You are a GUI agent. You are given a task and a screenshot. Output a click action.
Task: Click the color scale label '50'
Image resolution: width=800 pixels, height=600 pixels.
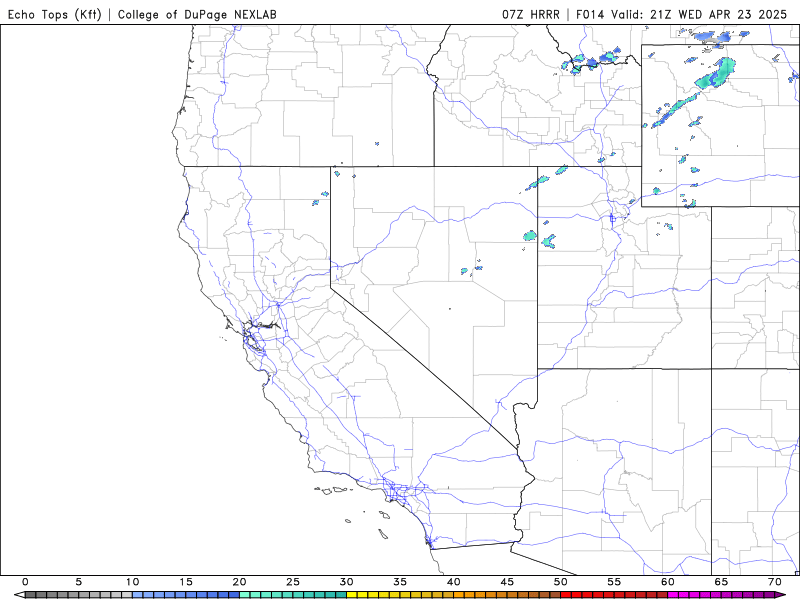pyautogui.click(x=561, y=582)
